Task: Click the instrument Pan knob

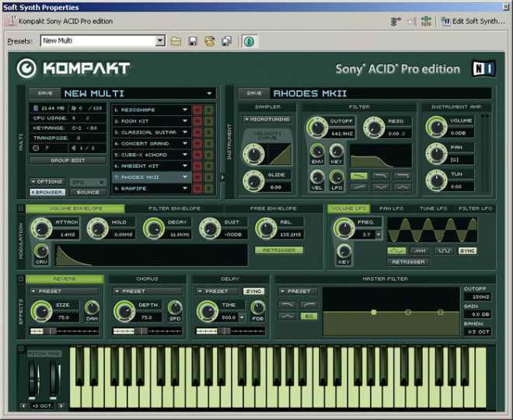Action: pyautogui.click(x=436, y=153)
